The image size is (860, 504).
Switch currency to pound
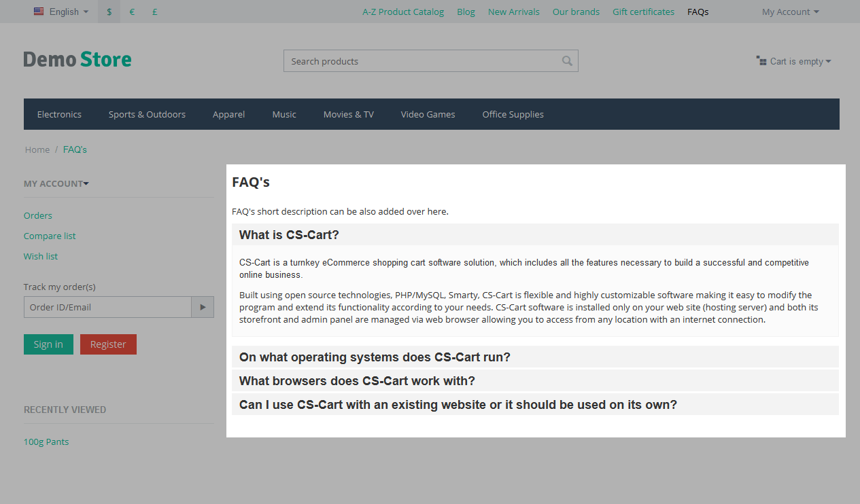click(155, 12)
